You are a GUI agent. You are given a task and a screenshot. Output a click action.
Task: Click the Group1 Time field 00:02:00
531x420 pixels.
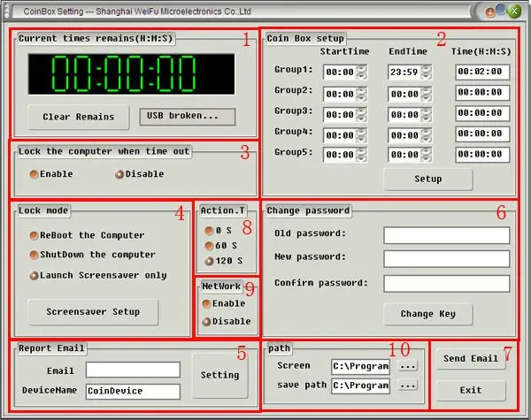pos(482,72)
